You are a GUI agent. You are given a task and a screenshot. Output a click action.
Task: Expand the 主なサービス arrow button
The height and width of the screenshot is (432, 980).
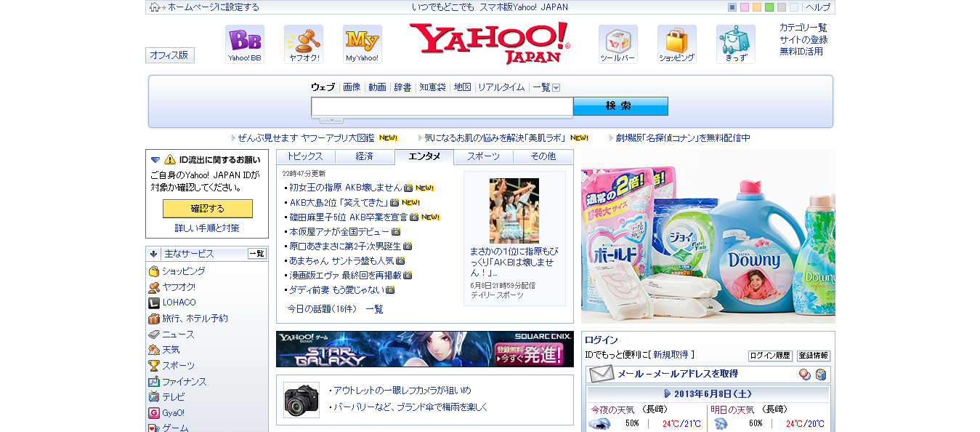[x=154, y=254]
